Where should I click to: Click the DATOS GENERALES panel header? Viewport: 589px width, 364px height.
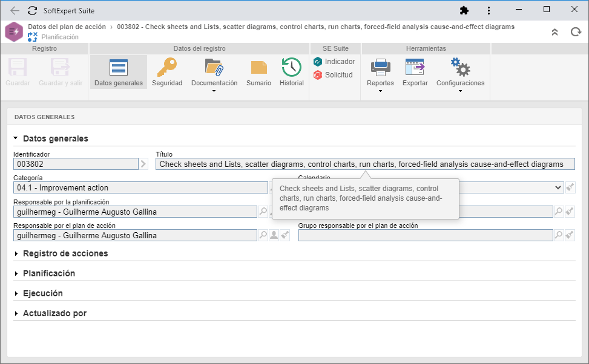coord(44,117)
